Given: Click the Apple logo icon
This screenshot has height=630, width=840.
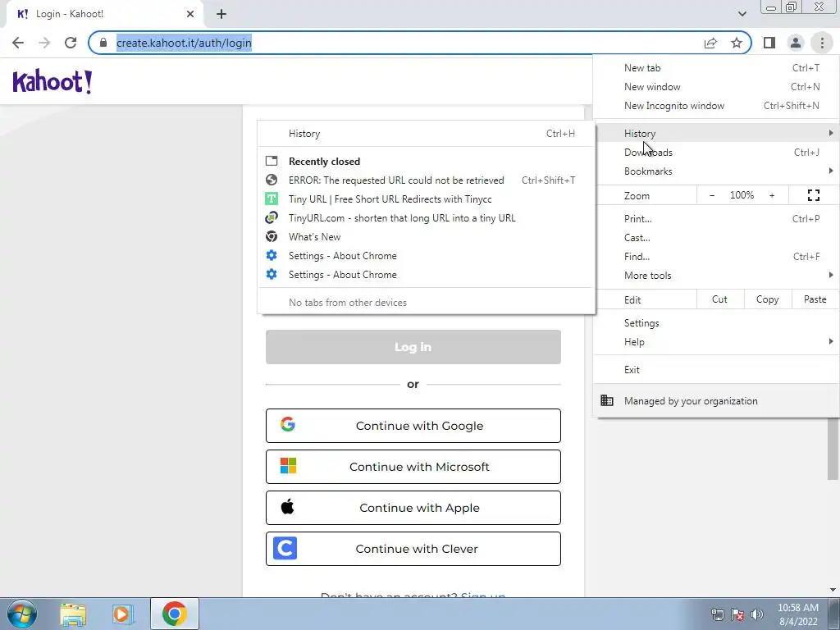Looking at the screenshot, I should (x=288, y=506).
